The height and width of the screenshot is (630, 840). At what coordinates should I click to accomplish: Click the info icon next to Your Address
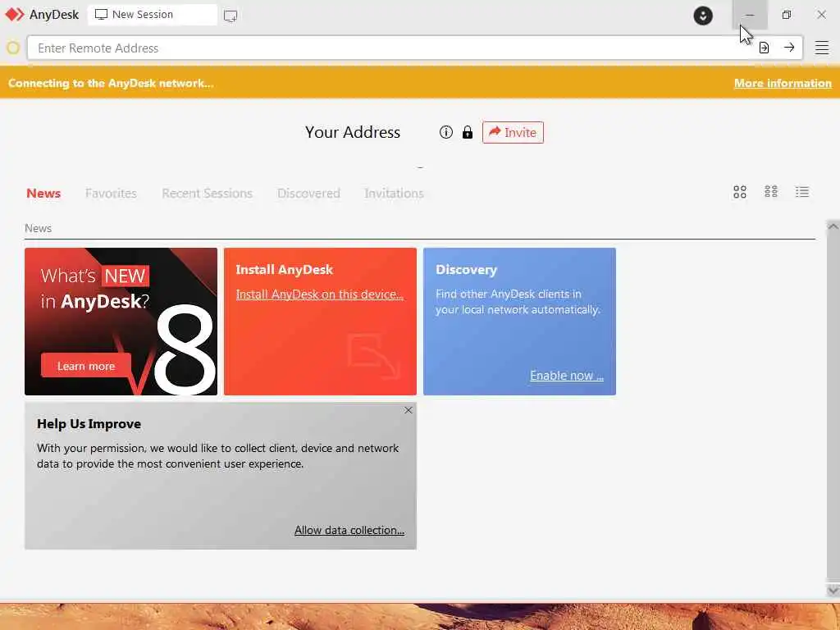coord(445,132)
